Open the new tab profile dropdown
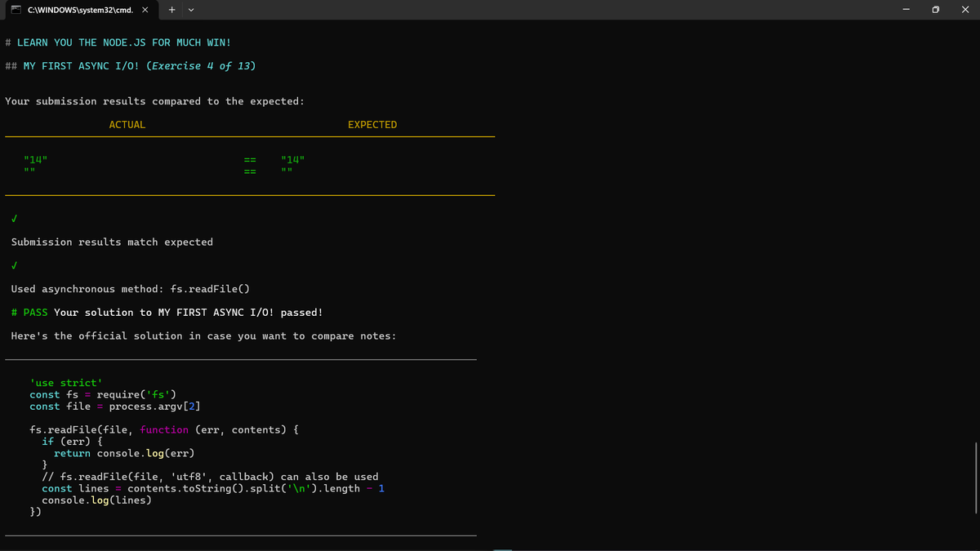The height and width of the screenshot is (551, 980). click(191, 10)
